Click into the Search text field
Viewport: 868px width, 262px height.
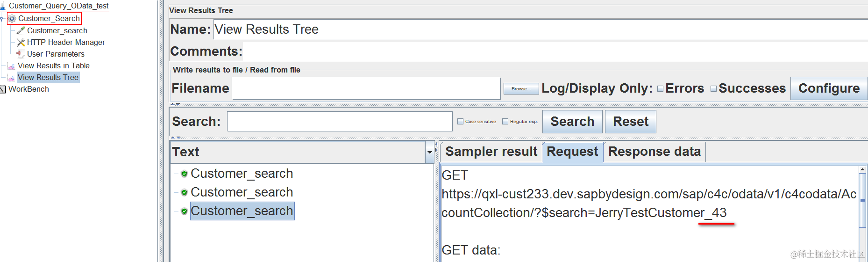tap(340, 122)
